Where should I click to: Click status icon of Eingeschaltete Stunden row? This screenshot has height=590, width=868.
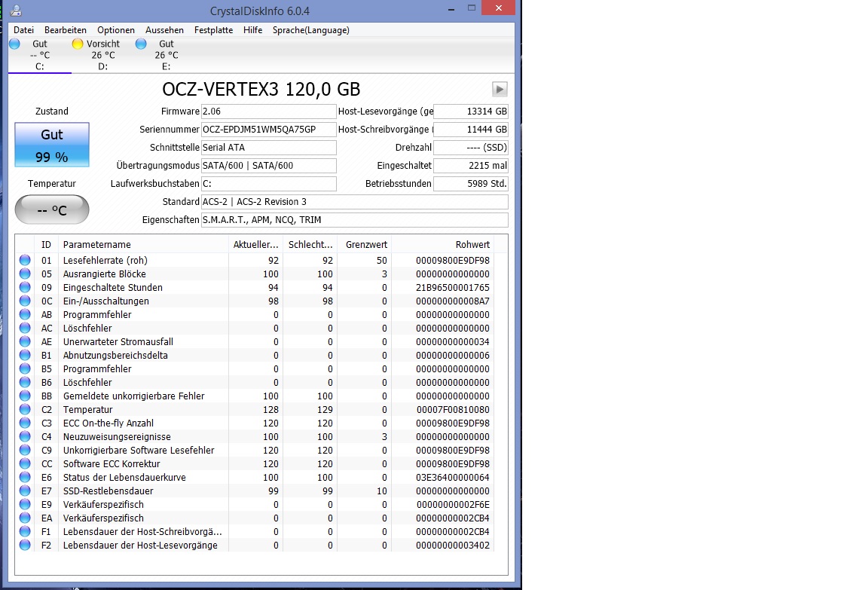25,287
